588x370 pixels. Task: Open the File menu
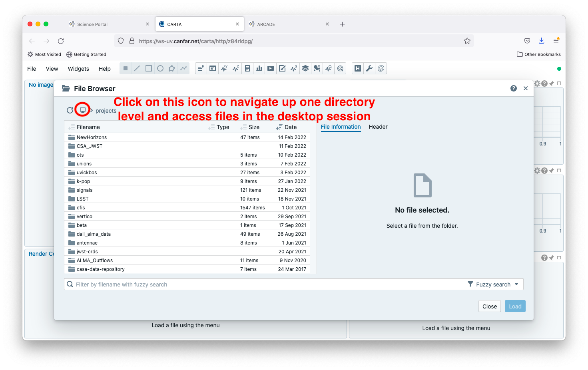click(x=32, y=69)
